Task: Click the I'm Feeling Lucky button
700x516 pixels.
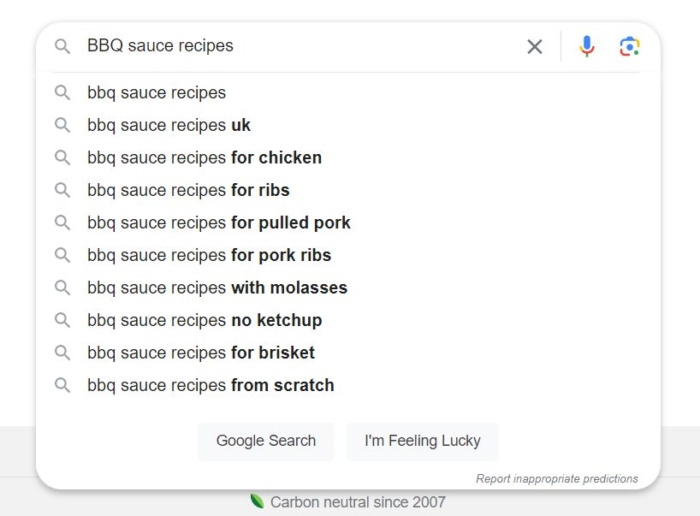Action: [x=422, y=441]
